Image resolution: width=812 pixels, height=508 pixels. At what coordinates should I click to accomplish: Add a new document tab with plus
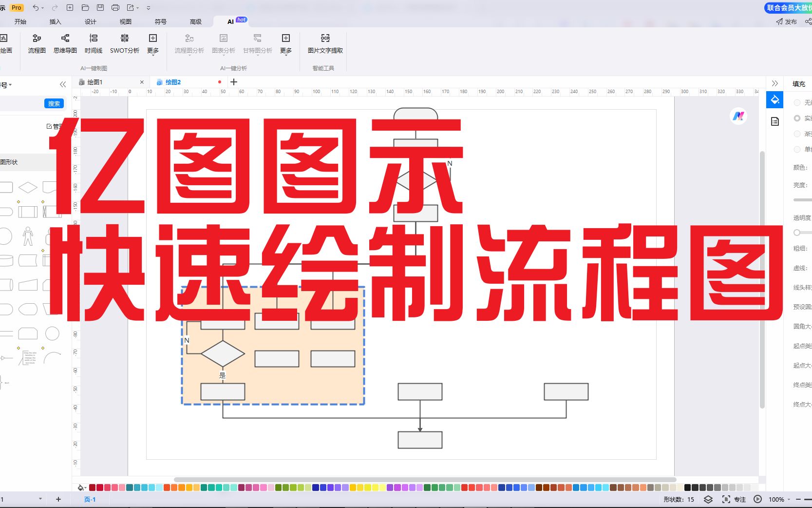coord(234,82)
